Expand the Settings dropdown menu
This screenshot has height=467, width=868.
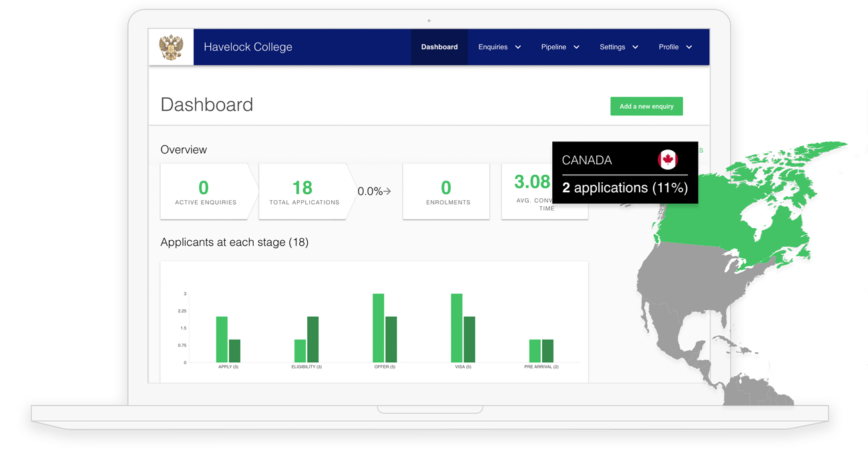pos(618,47)
